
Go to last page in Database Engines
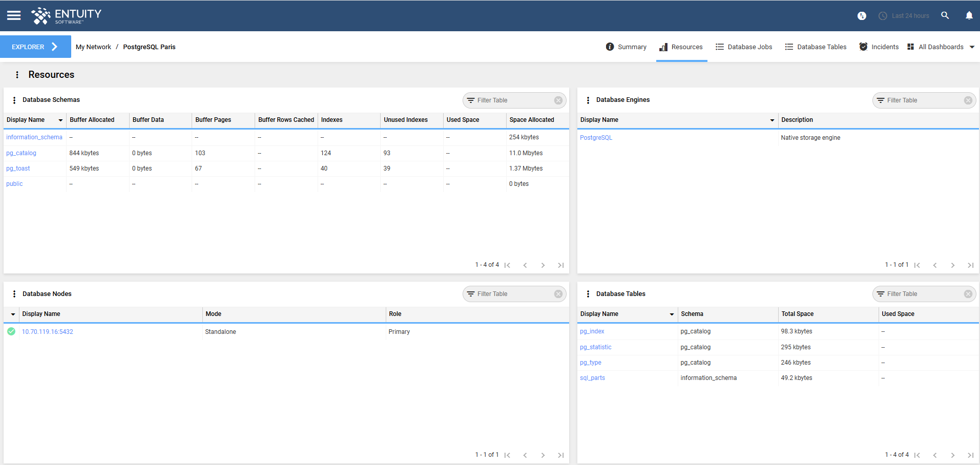click(x=971, y=265)
